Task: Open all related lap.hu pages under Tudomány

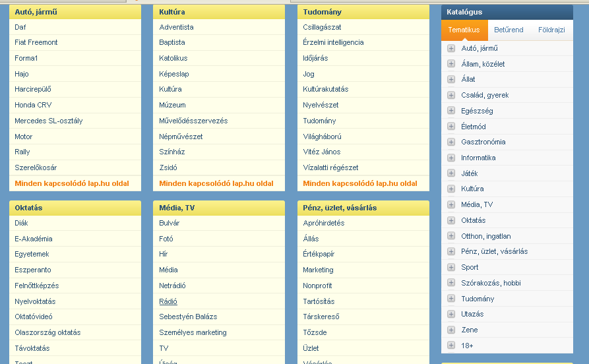Action: coord(360,184)
